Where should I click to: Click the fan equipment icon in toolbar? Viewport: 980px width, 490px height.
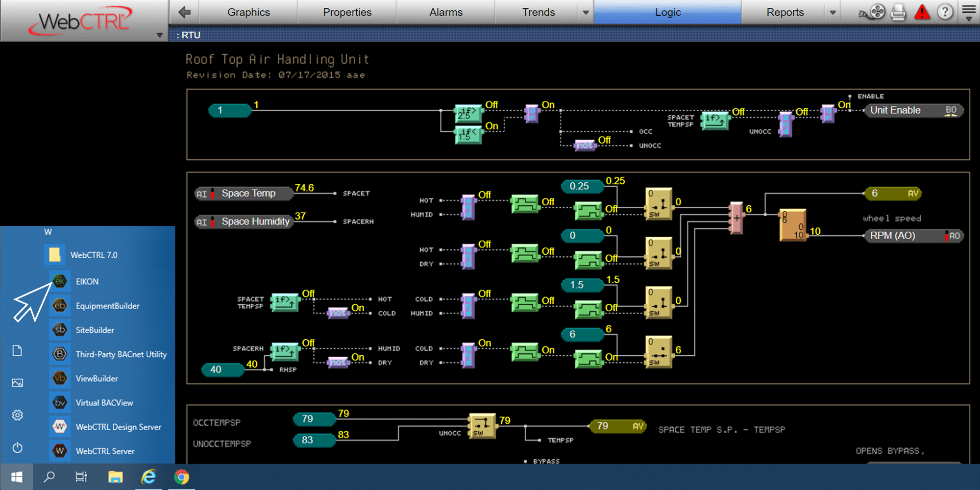(873, 12)
